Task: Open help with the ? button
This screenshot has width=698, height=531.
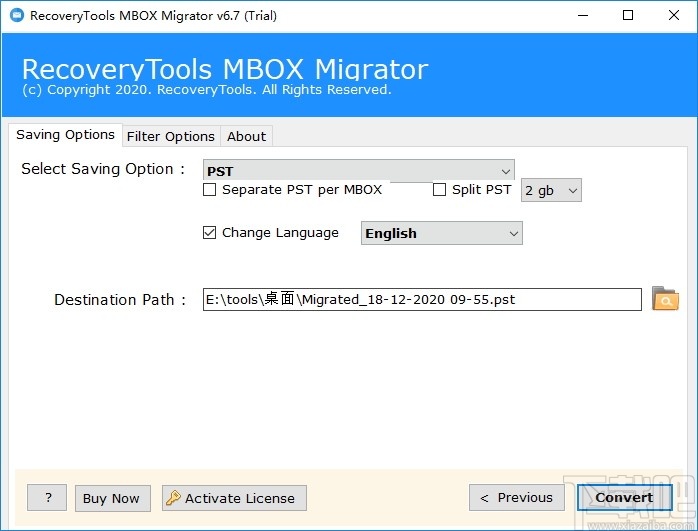Action: pyautogui.click(x=47, y=498)
